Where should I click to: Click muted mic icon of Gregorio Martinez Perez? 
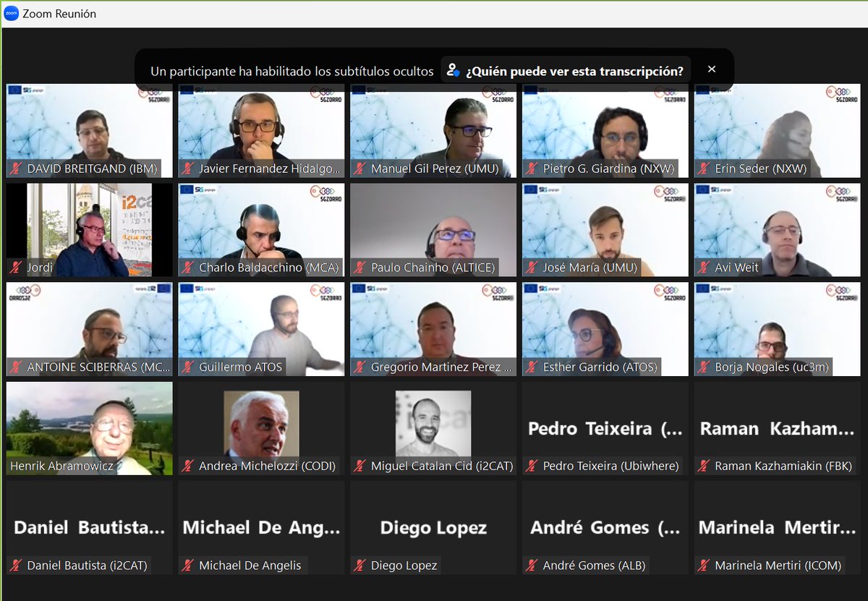(x=360, y=367)
